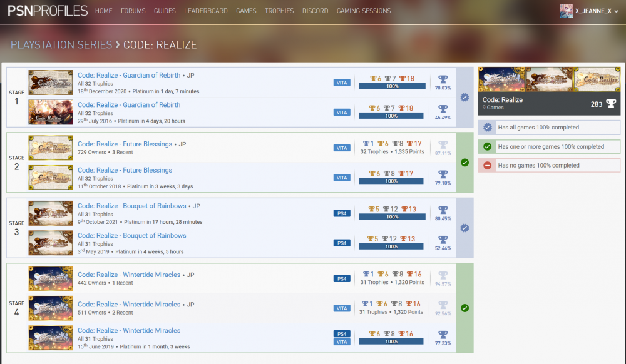Toggle 'Has all games 100% completed' filter
Screen dimensions: 626x364
548,128
